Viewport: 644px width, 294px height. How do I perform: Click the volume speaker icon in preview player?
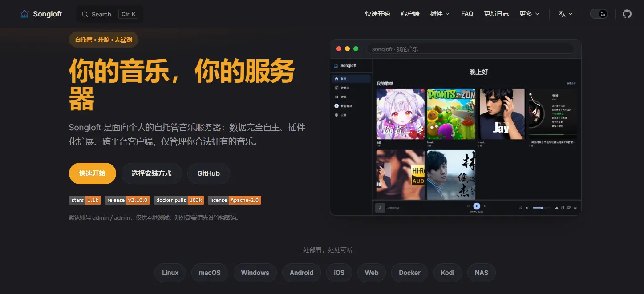(x=527, y=208)
